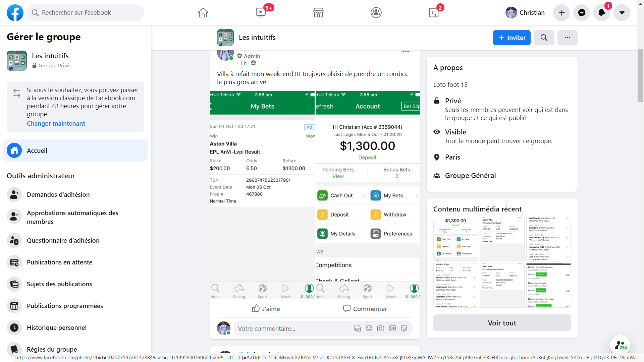Open post options three-dot menu
This screenshot has height=362, width=644.
click(x=406, y=52)
